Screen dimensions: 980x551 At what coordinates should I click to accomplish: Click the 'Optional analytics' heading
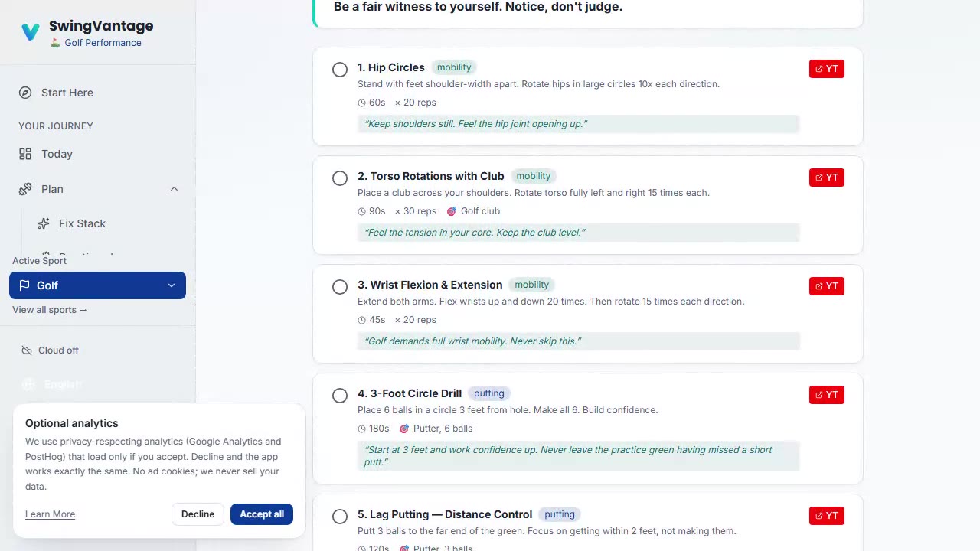(72, 423)
